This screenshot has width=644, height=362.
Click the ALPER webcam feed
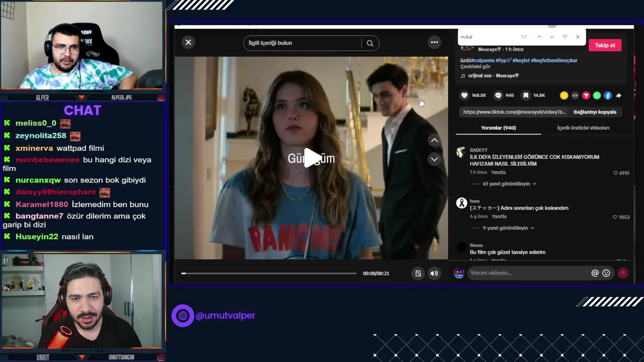click(x=82, y=46)
